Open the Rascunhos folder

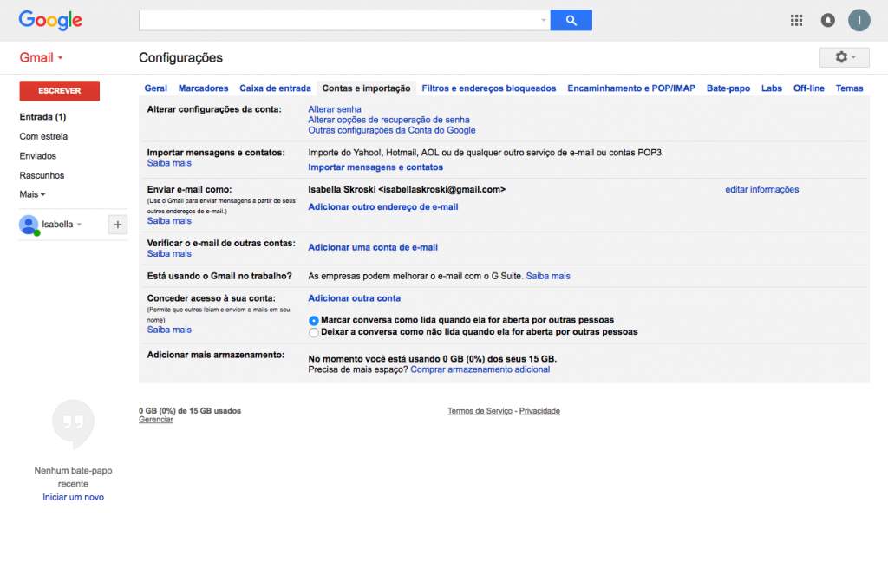click(x=42, y=175)
